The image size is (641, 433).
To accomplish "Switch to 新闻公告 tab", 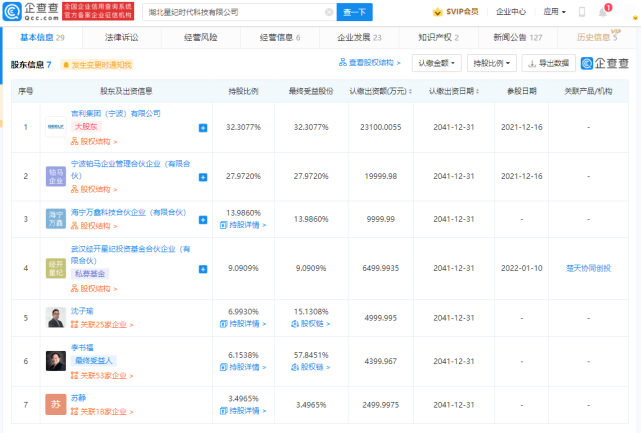I will (x=518, y=38).
